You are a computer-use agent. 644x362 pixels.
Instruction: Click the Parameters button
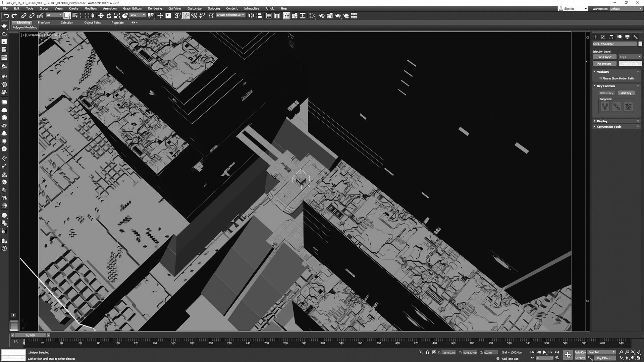point(604,64)
